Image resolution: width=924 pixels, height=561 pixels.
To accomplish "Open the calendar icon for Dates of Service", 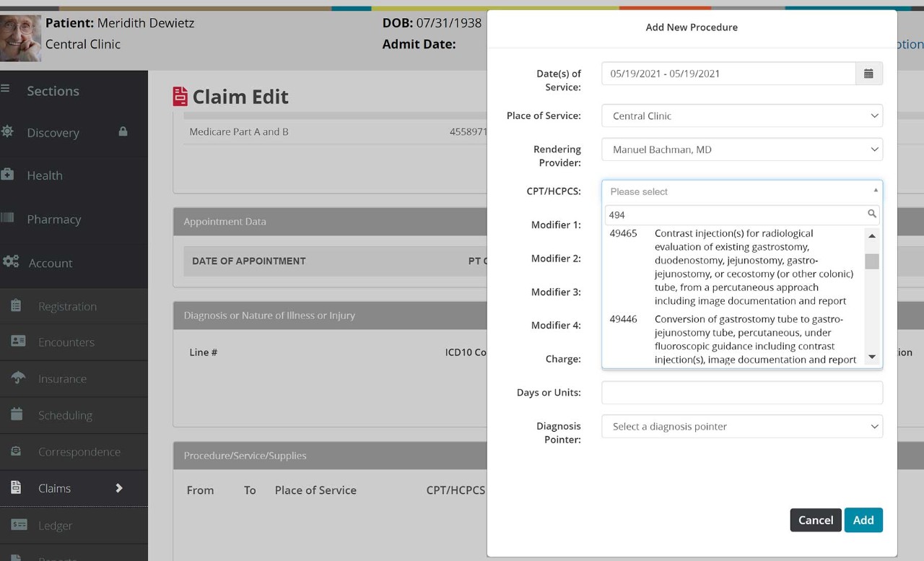I will coord(868,73).
